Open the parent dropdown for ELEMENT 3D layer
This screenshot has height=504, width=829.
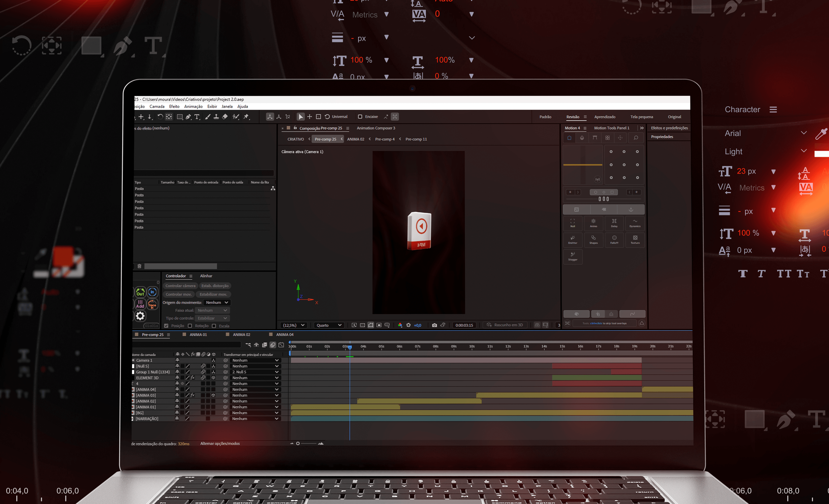(255, 378)
